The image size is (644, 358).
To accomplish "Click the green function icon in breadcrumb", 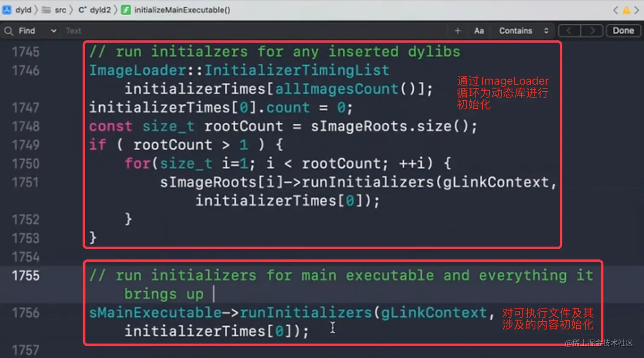I will (x=126, y=10).
